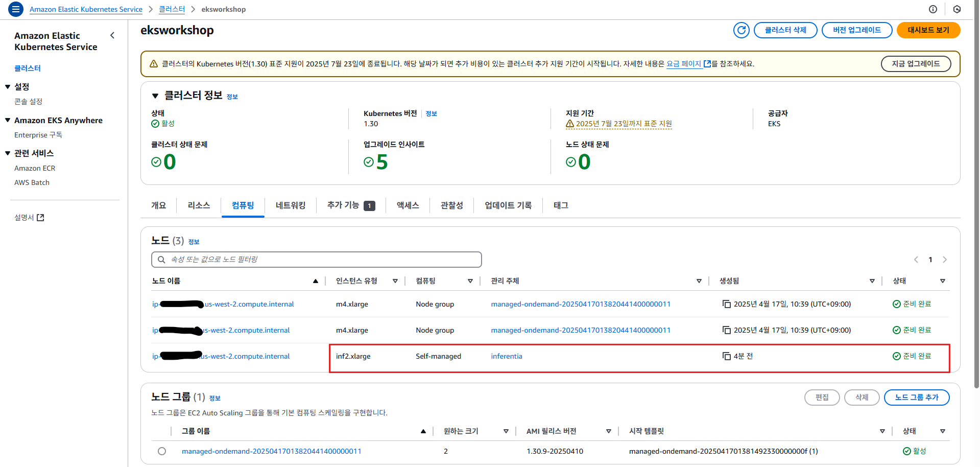Click 정보 link next to 노드 (3)
This screenshot has height=467, width=980.
click(x=194, y=242)
